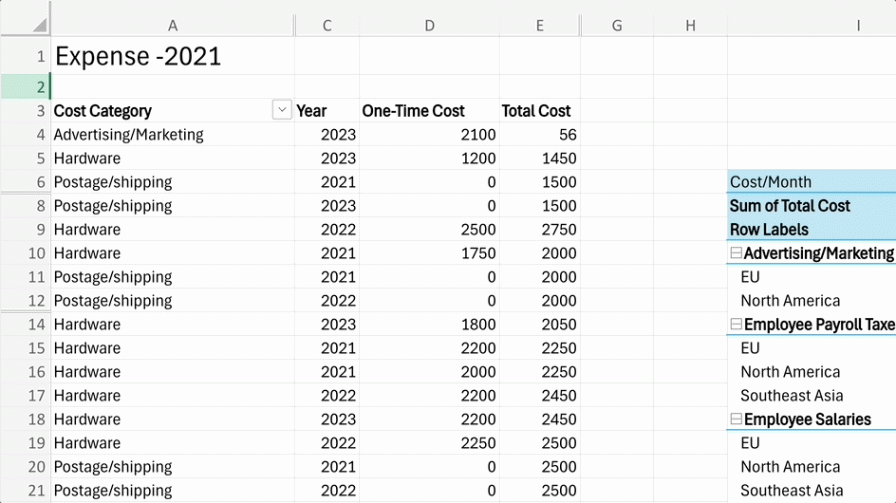896x503 pixels.
Task: Collapse the Employee Salaries pivot group
Action: 736,419
